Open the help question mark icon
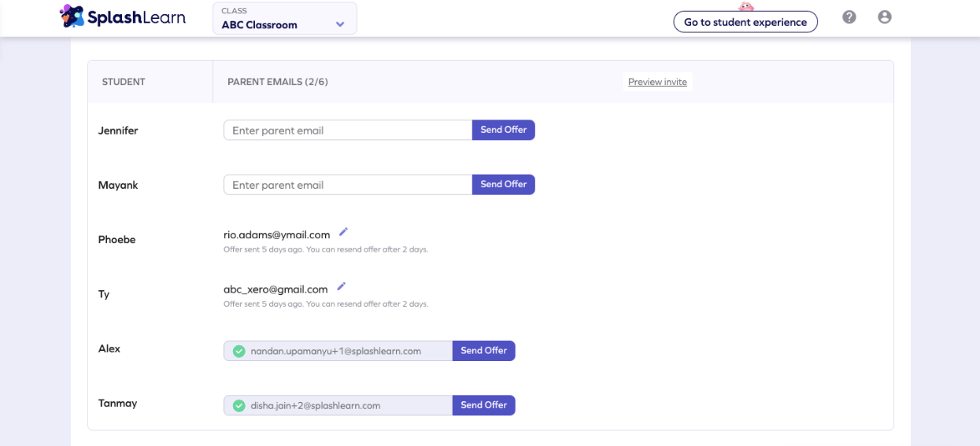980x446 pixels. tap(849, 17)
